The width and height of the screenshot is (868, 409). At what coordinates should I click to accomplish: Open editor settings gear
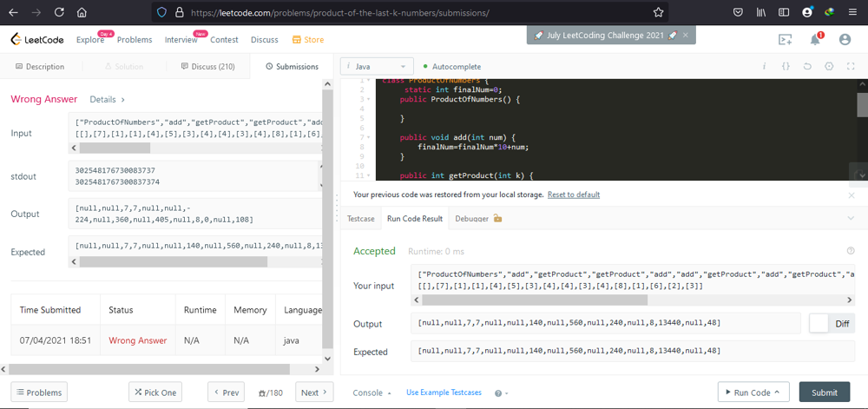tap(829, 66)
